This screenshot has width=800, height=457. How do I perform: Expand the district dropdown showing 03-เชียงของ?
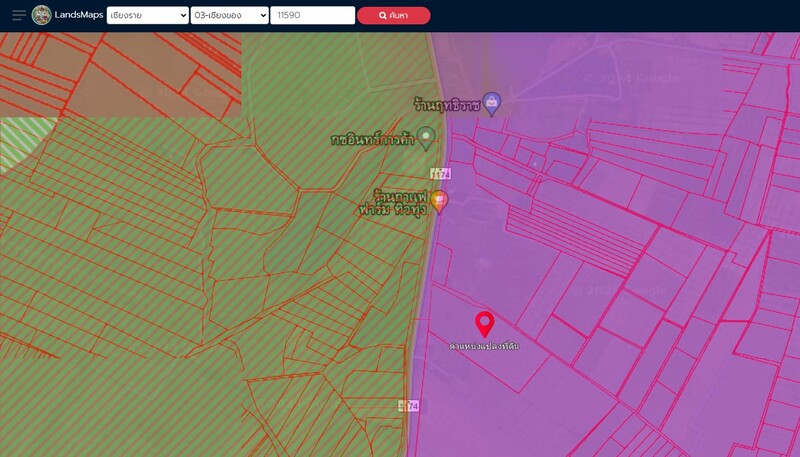pyautogui.click(x=229, y=15)
